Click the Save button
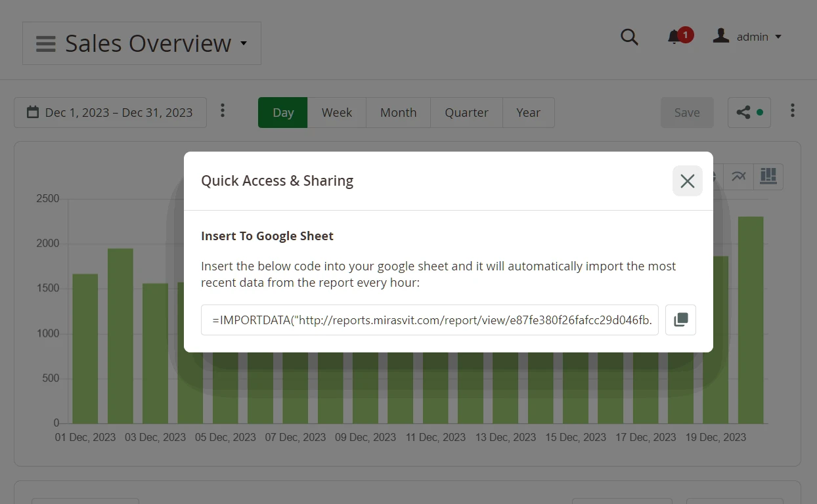Image resolution: width=817 pixels, height=504 pixels. [687, 112]
